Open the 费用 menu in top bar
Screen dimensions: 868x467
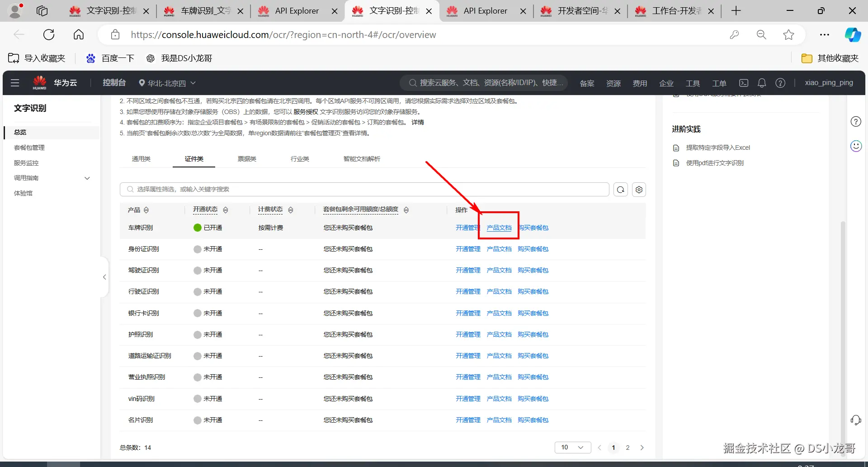tap(640, 83)
